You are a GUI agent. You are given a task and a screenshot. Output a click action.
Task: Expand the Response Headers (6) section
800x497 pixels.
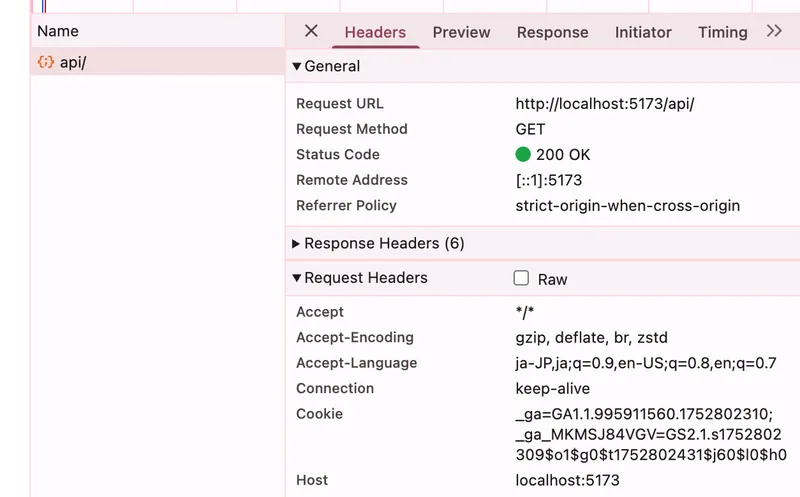297,244
